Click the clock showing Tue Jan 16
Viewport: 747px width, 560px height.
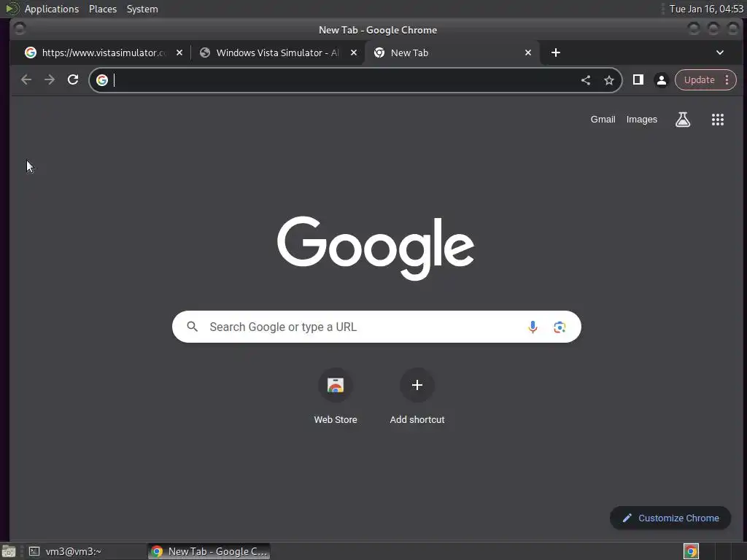(706, 9)
